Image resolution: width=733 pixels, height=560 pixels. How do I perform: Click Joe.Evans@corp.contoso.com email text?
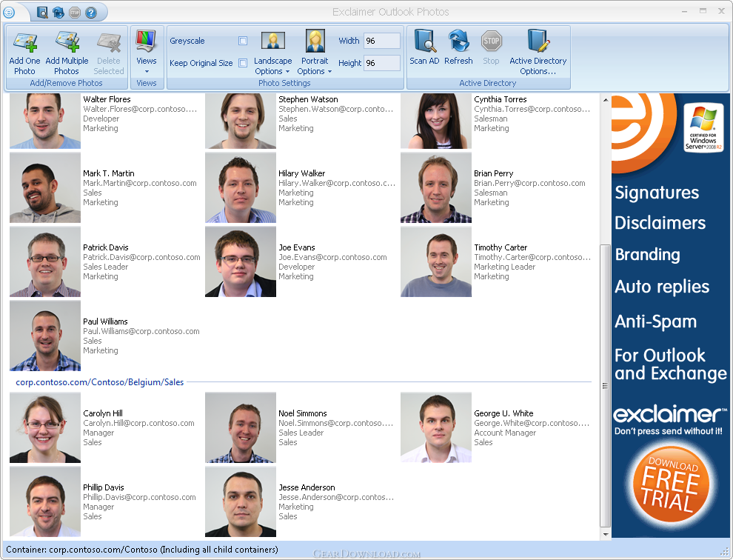point(333,257)
